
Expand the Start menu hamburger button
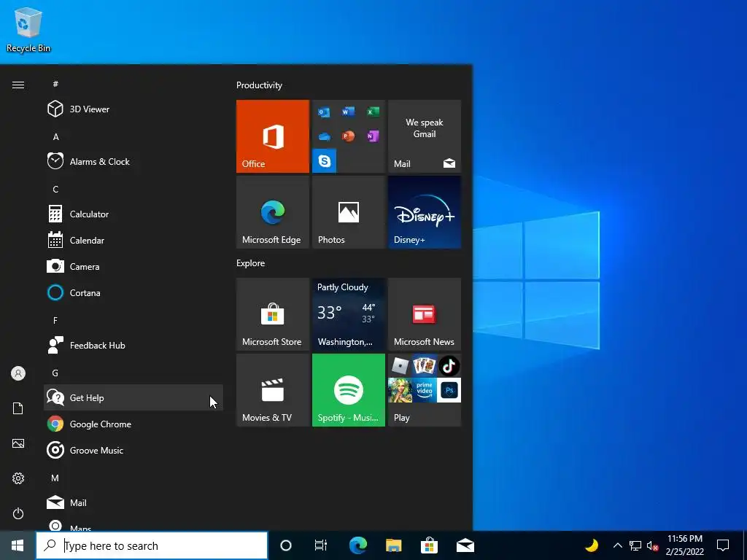pos(18,85)
